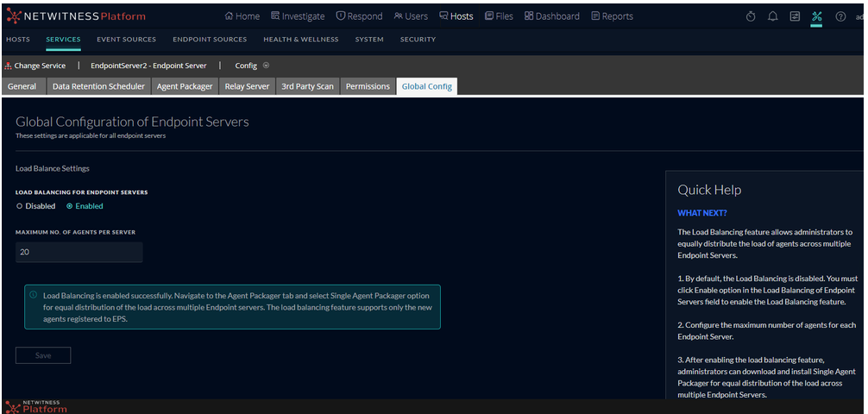Select the Disabled load balancing option
The image size is (868, 414).
pos(20,206)
